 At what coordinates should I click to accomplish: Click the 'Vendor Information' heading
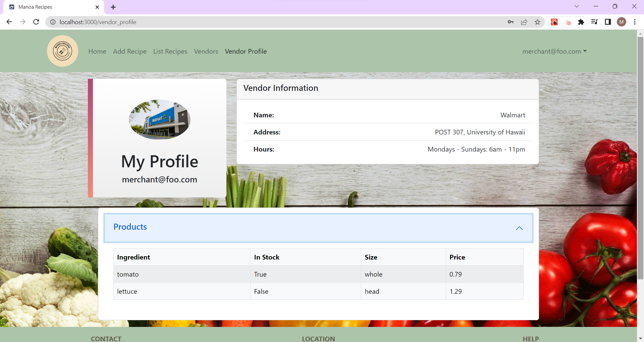click(281, 88)
